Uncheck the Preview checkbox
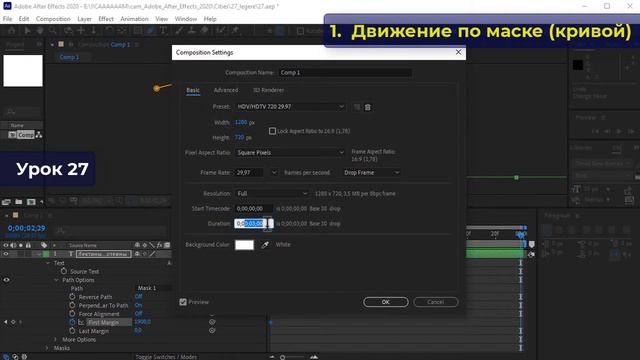The width and height of the screenshot is (640, 360). pyautogui.click(x=183, y=302)
